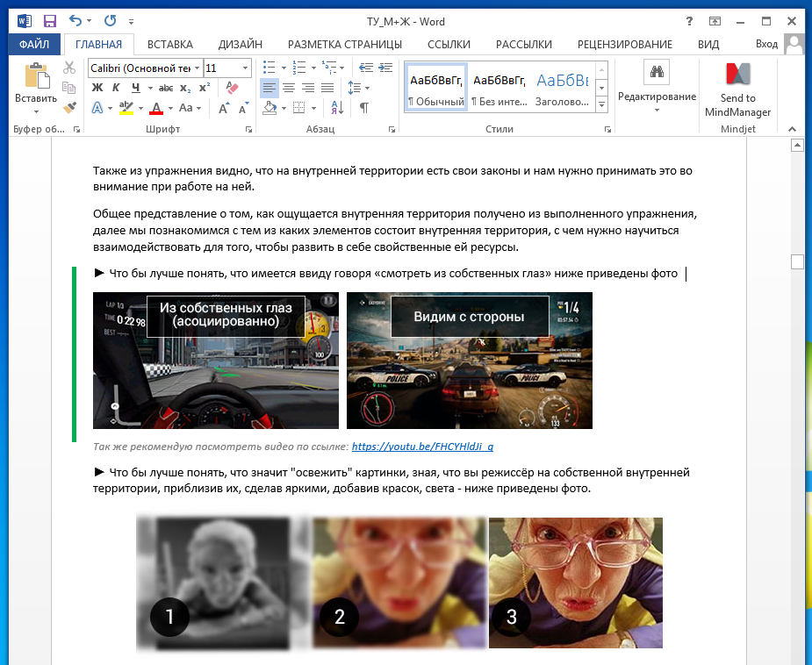The height and width of the screenshot is (665, 812).
Task: Clear all formatting with the eraser icon
Action: click(232, 88)
